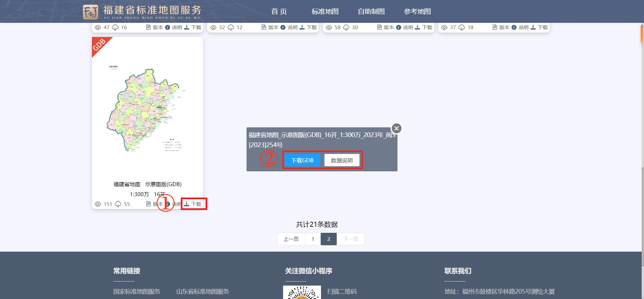This screenshot has height=299, width=644.
Task: Click 下载 in the card with 58 views
Action: (424, 27)
